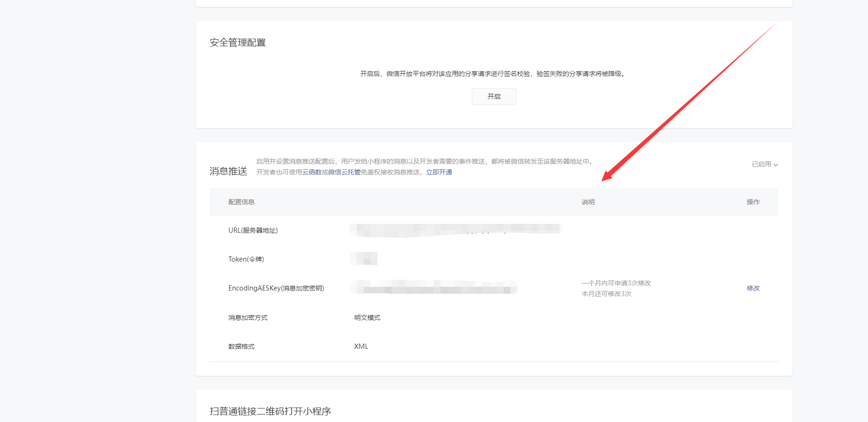The width and height of the screenshot is (868, 422).
Task: Click the 配置信息 column header
Action: tap(241, 202)
